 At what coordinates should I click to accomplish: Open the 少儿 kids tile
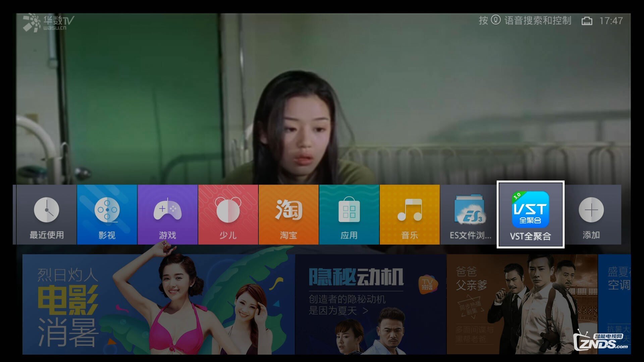(x=228, y=215)
